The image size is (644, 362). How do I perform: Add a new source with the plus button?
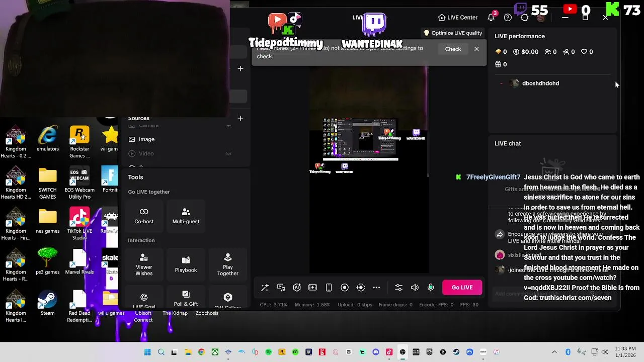pos(240,118)
